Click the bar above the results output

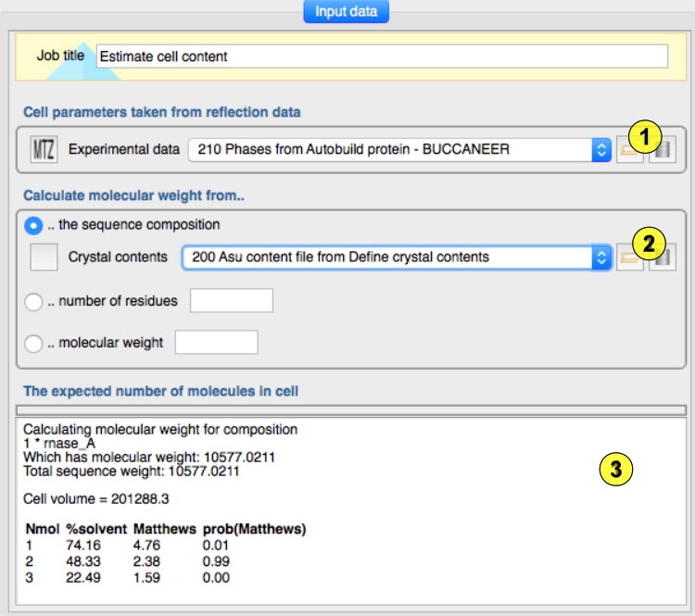click(350, 409)
